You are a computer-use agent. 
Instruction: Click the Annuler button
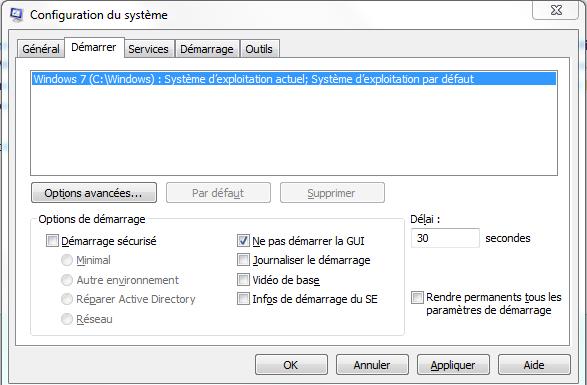tap(372, 365)
